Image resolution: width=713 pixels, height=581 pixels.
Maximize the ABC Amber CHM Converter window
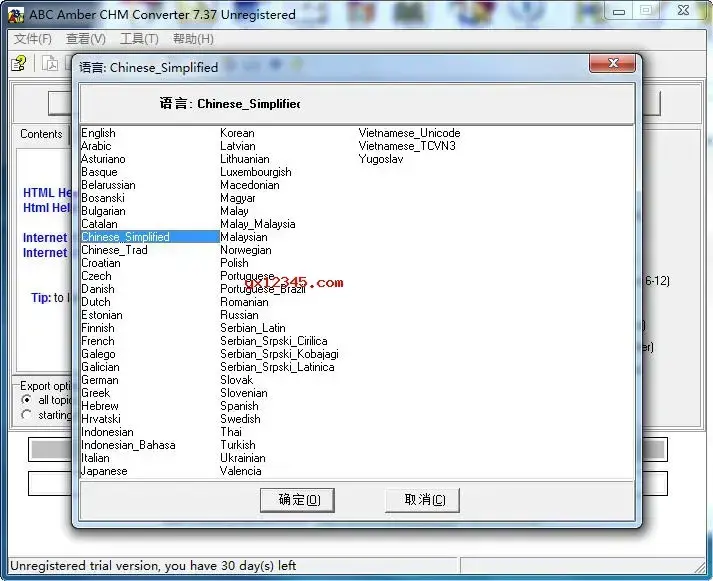click(646, 11)
